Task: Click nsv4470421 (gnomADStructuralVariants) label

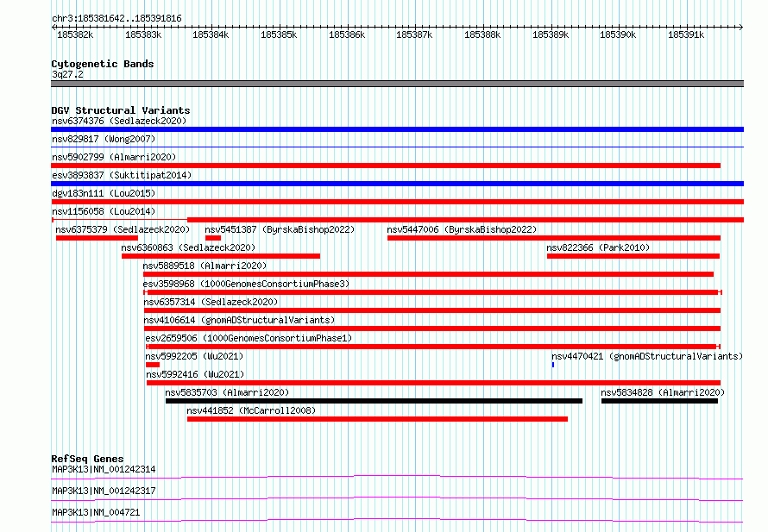Action: (x=647, y=356)
